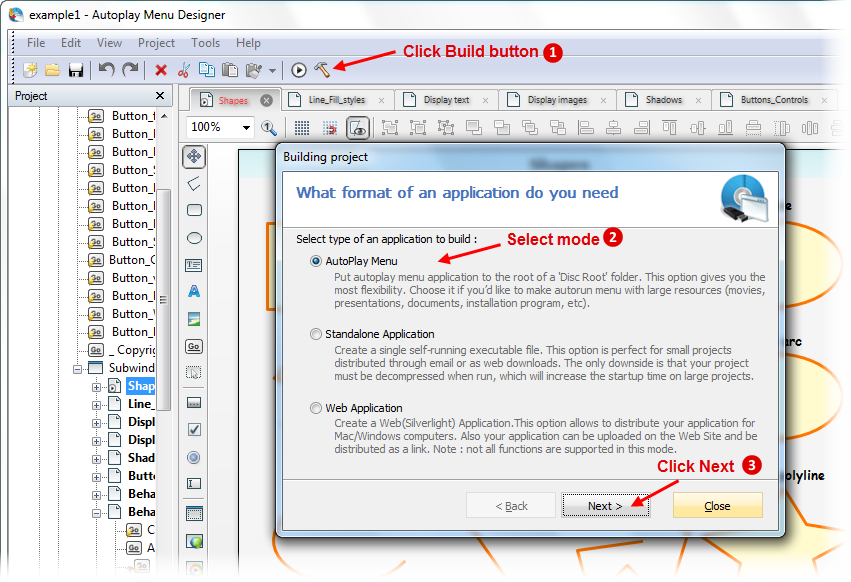This screenshot has width=851, height=582.
Task: Select the hotspot area tool with cursor
Action: click(194, 372)
